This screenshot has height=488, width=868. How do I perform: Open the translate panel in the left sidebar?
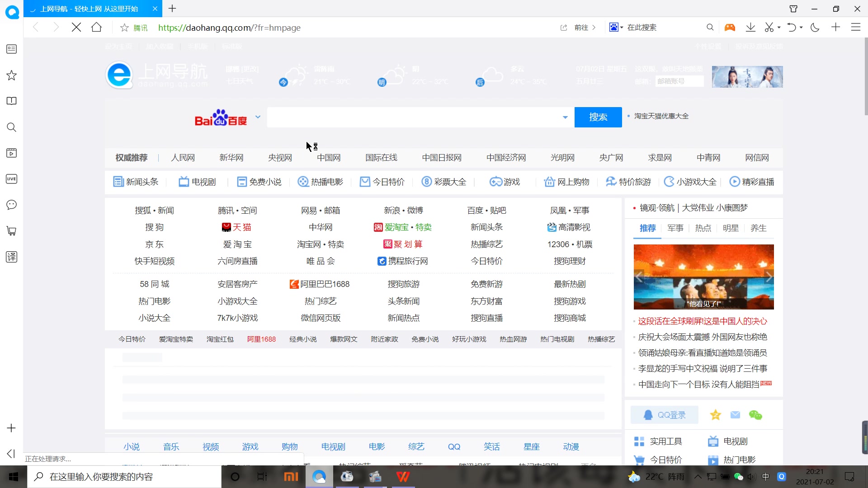click(11, 257)
